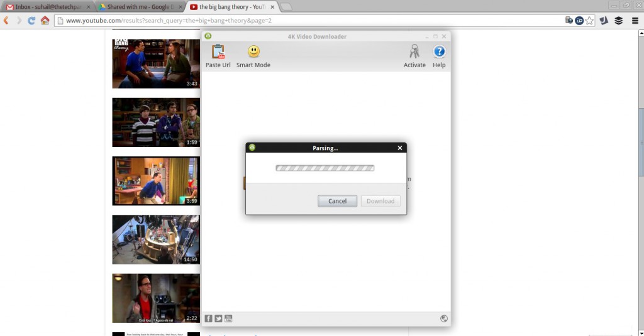Viewport: 644px width, 336px height.
Task: Close the Parsing dialog with X
Action: point(399,148)
